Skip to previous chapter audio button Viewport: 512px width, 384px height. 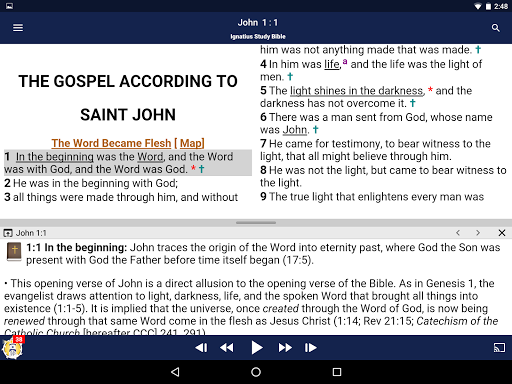(201, 348)
